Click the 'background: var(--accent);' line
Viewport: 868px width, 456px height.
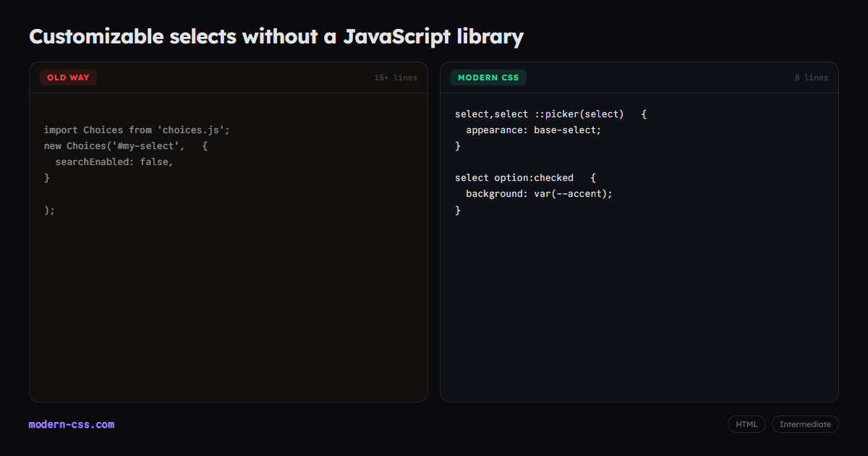[539, 194]
